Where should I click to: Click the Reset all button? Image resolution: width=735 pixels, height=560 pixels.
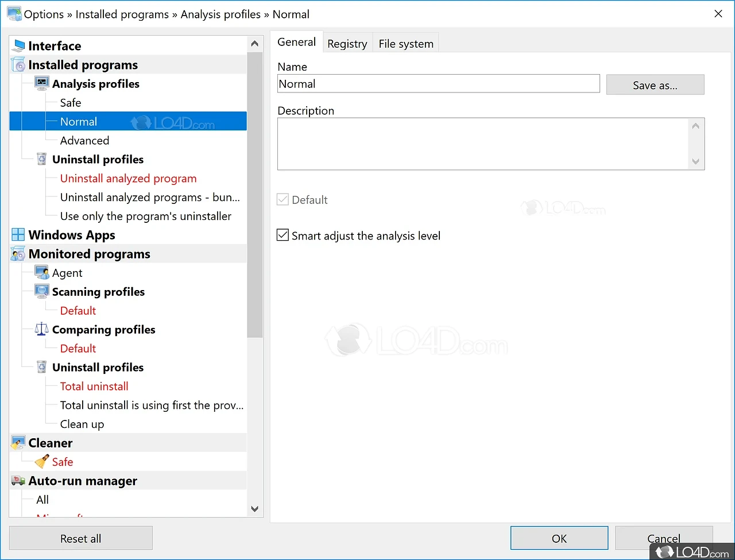point(81,539)
